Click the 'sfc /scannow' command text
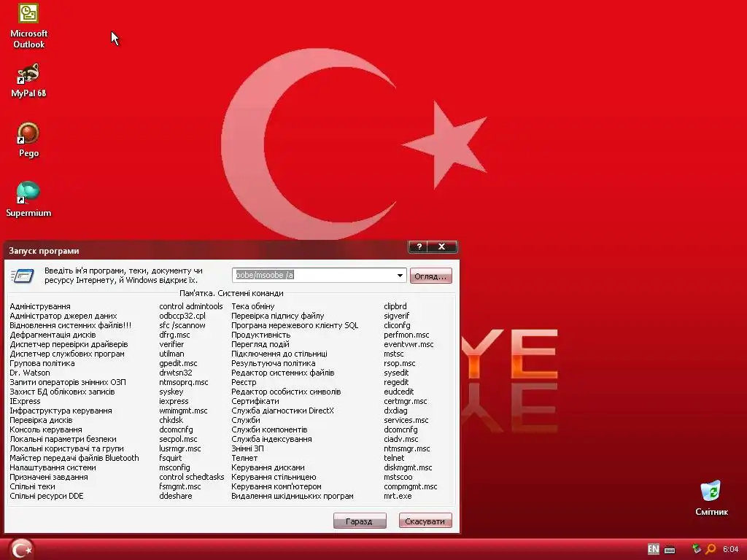The image size is (747, 560). coord(182,325)
